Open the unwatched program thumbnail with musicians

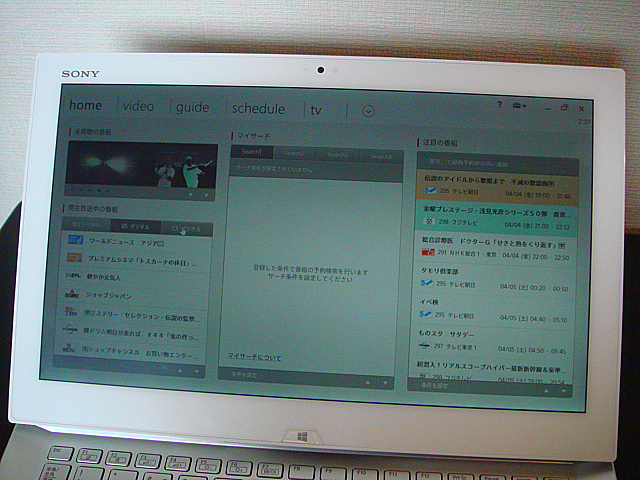point(142,165)
